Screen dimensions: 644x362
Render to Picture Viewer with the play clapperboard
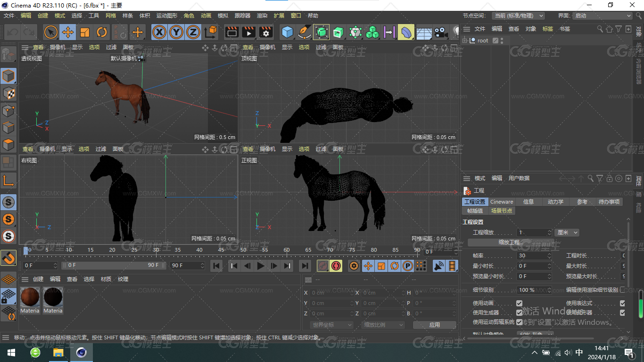[248, 32]
